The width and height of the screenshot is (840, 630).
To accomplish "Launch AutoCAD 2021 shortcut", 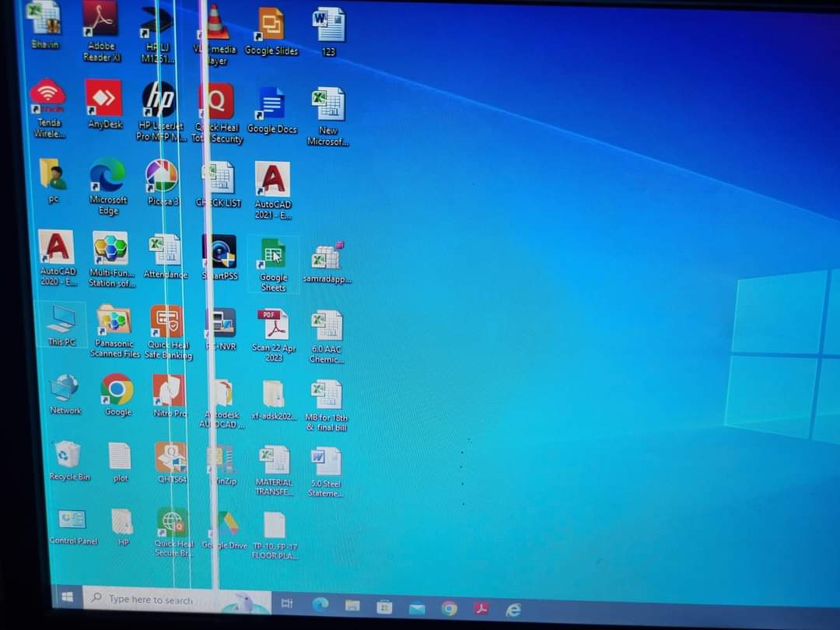I will tap(273, 191).
